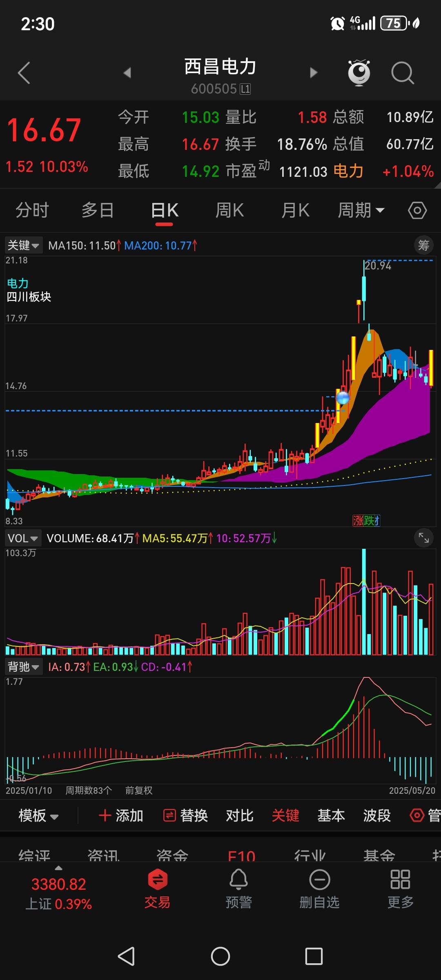Tap the 波段 button
The image size is (441, 980).
point(377,815)
